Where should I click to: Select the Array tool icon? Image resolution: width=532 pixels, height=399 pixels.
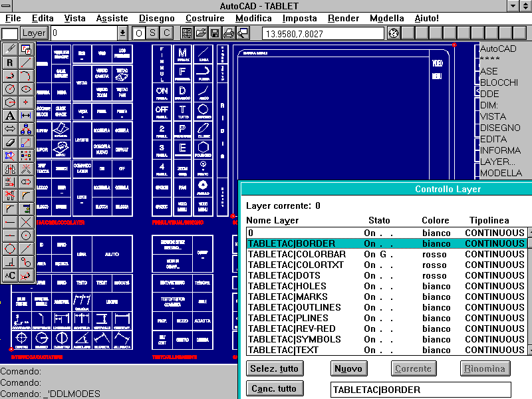pos(26,156)
